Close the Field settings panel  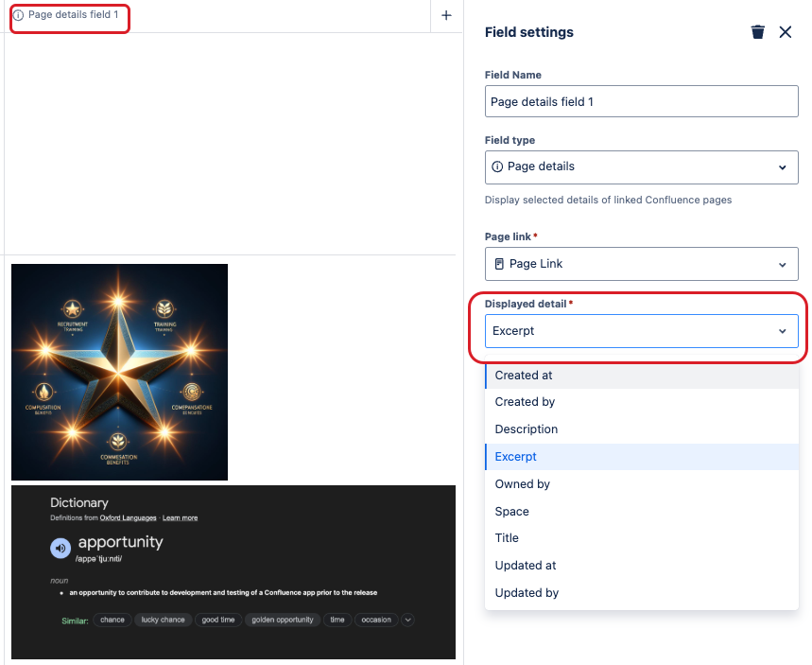[x=786, y=32]
